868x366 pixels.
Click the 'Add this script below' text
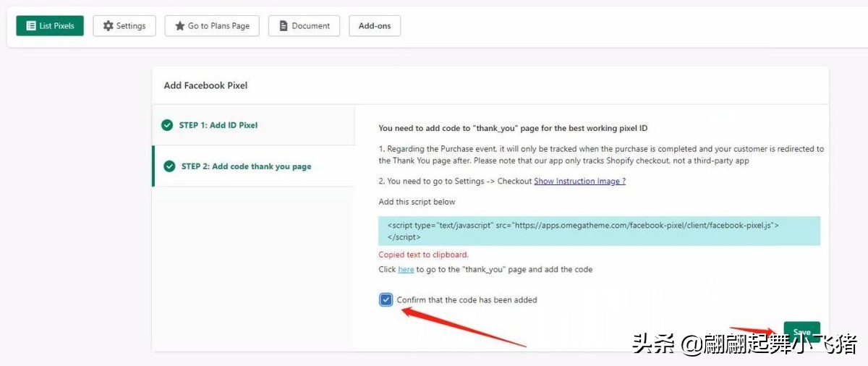pyautogui.click(x=417, y=202)
